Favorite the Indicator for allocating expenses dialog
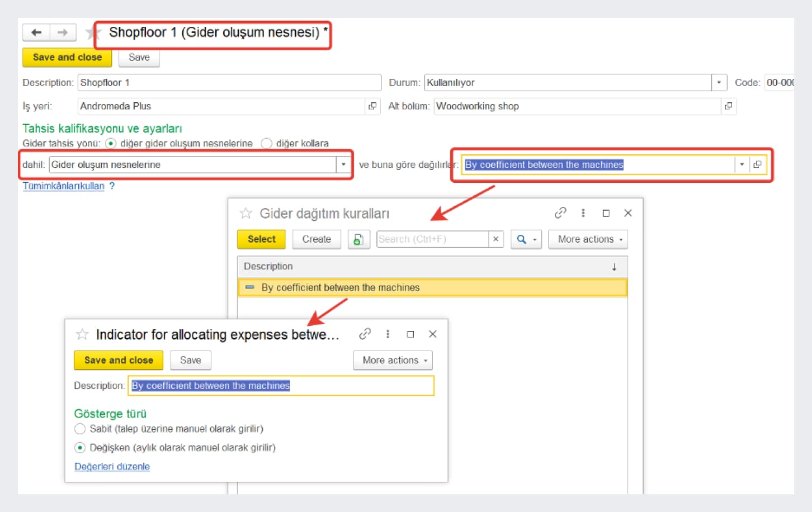The height and width of the screenshot is (512, 812). [82, 334]
